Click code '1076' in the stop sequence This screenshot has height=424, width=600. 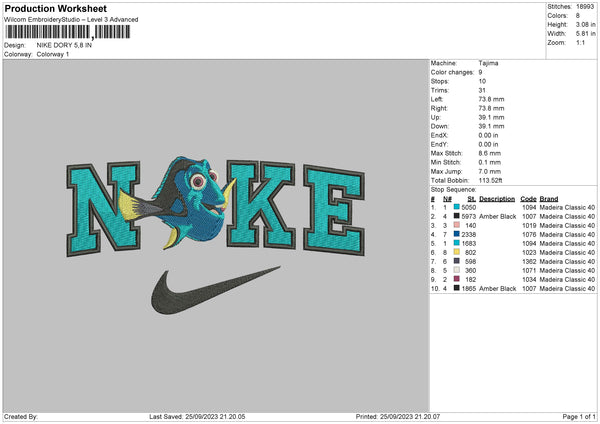coord(529,235)
